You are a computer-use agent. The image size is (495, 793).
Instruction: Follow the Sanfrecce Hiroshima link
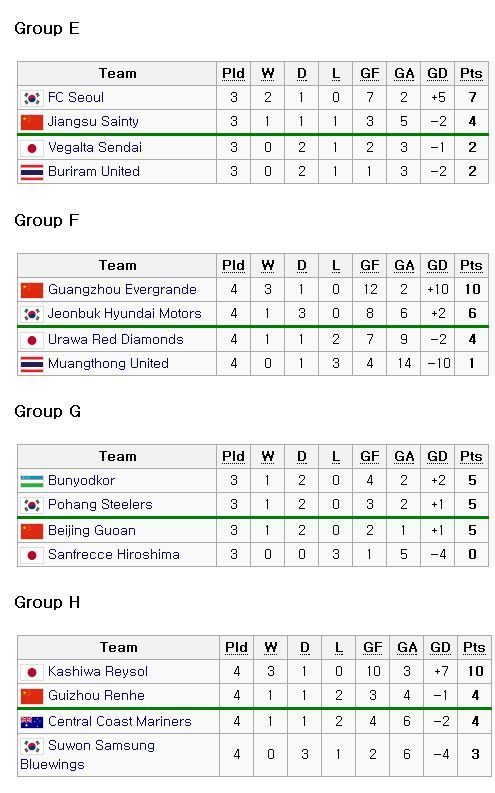[x=114, y=554]
